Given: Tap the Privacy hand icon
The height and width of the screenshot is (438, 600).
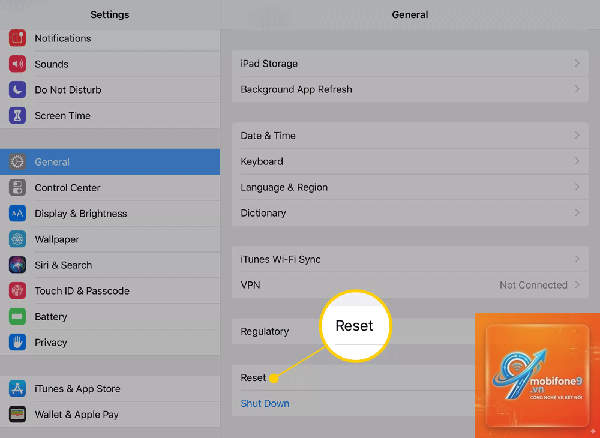Looking at the screenshot, I should 17,342.
